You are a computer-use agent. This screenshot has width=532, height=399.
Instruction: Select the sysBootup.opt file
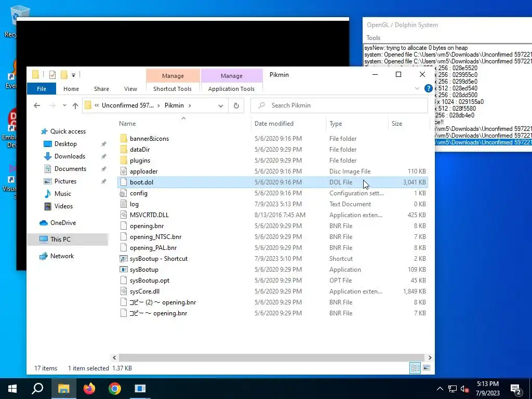(150, 281)
